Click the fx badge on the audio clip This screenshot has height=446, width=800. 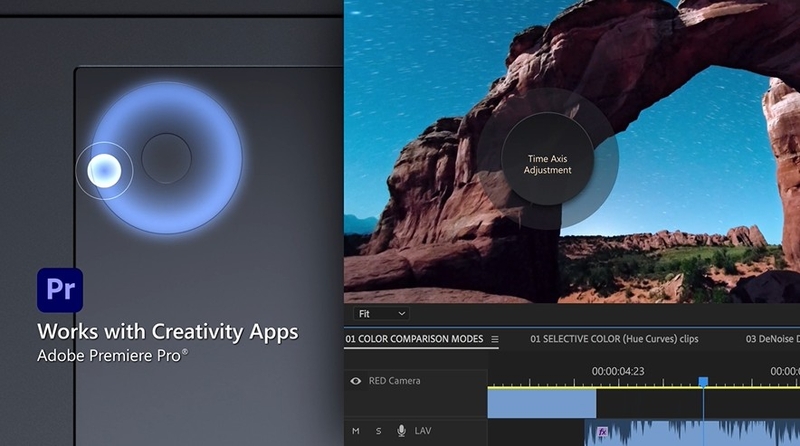tap(603, 432)
